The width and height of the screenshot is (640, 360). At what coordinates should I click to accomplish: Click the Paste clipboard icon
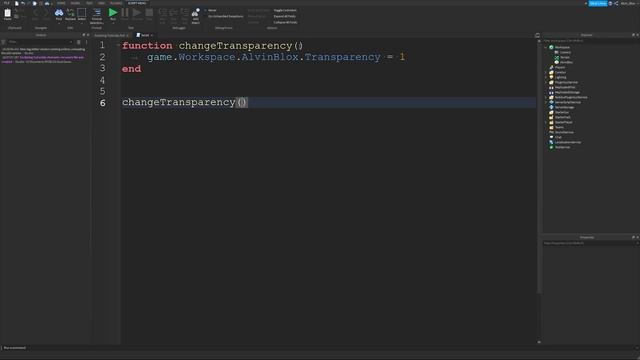7,14
